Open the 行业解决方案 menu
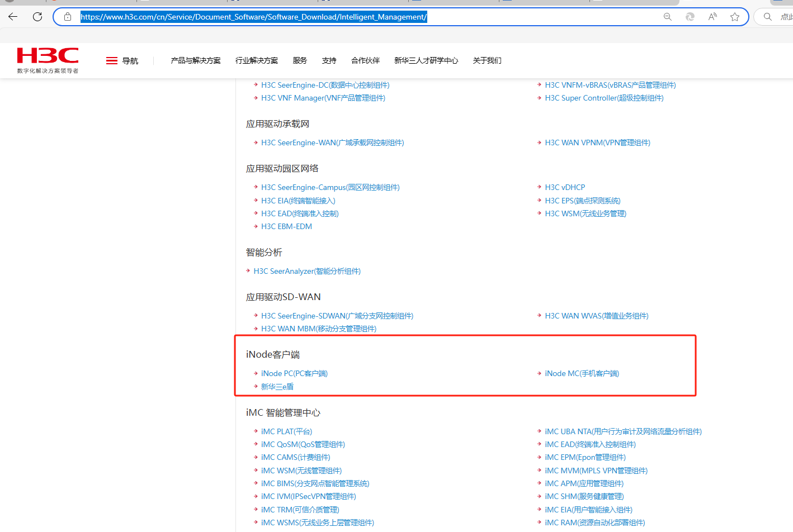This screenshot has width=793, height=532. pyautogui.click(x=257, y=60)
